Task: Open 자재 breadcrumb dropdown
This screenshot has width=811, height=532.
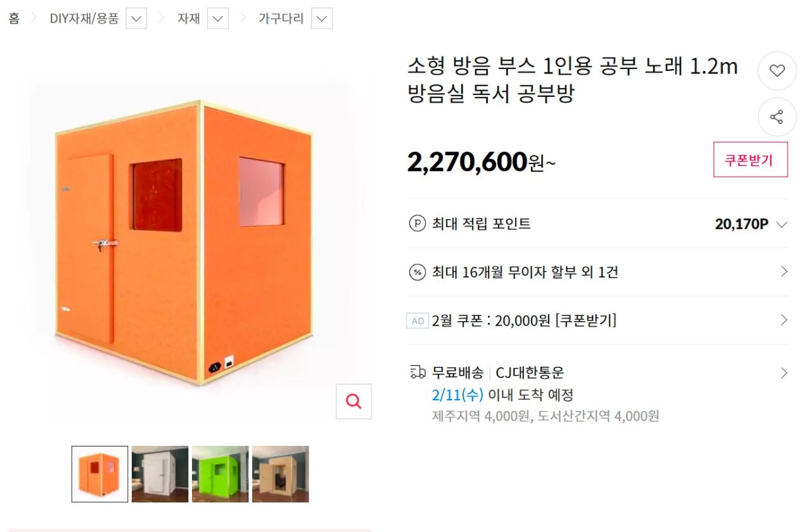Action: (x=218, y=19)
